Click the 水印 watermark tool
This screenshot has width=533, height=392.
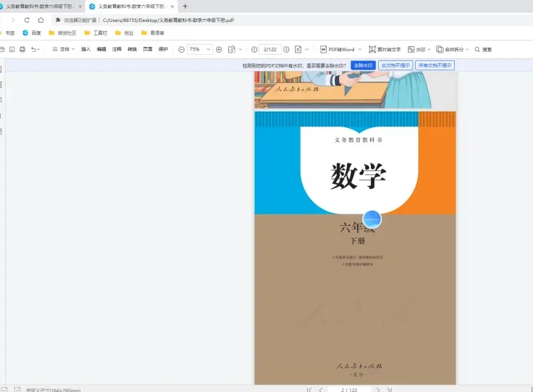(x=416, y=50)
